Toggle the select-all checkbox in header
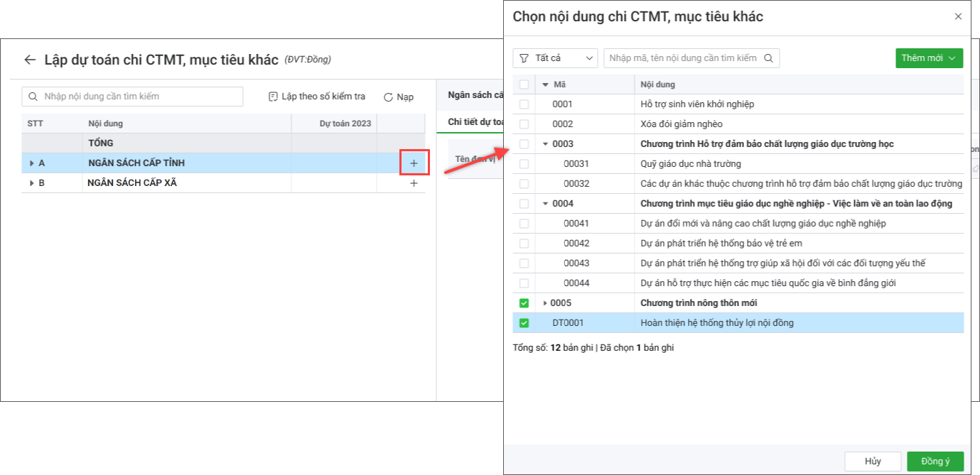This screenshot has height=475, width=980. click(524, 84)
